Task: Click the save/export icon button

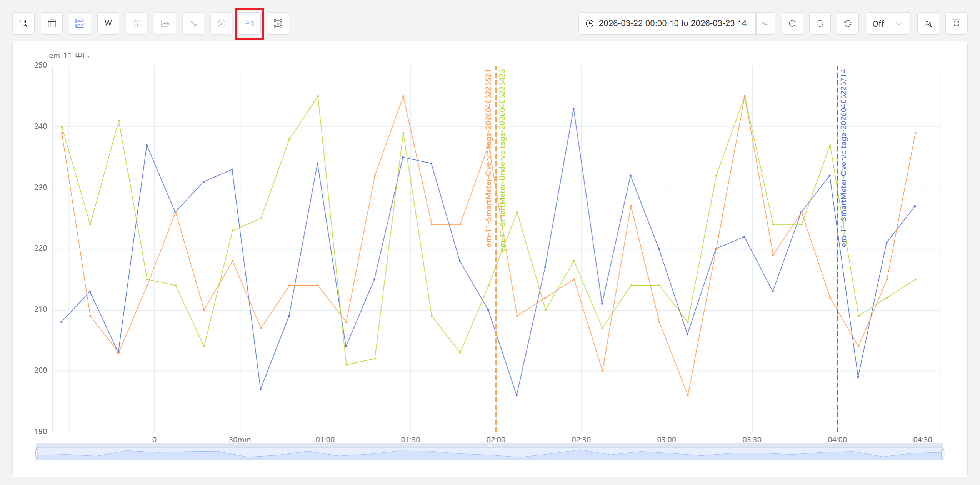Action: [x=23, y=23]
